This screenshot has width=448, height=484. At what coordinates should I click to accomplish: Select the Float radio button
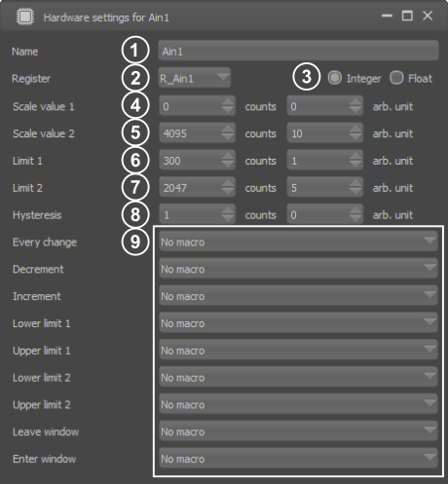pos(396,78)
